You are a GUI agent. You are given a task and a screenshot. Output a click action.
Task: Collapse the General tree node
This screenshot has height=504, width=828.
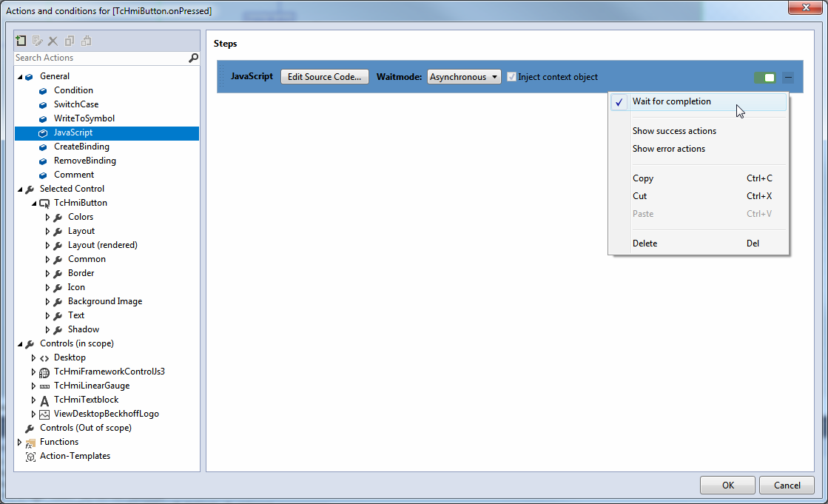coord(20,77)
